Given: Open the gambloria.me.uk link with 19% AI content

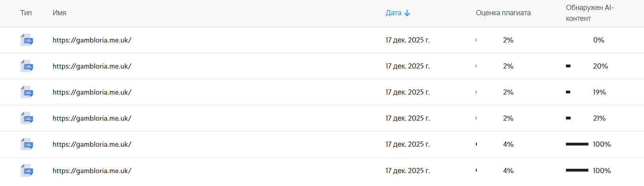Looking at the screenshot, I should point(92,92).
